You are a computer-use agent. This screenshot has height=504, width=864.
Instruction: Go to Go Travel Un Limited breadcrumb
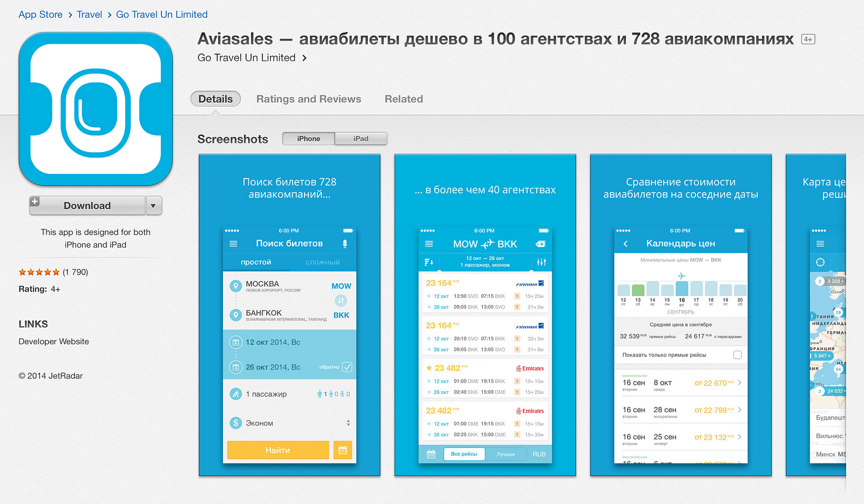point(162,15)
